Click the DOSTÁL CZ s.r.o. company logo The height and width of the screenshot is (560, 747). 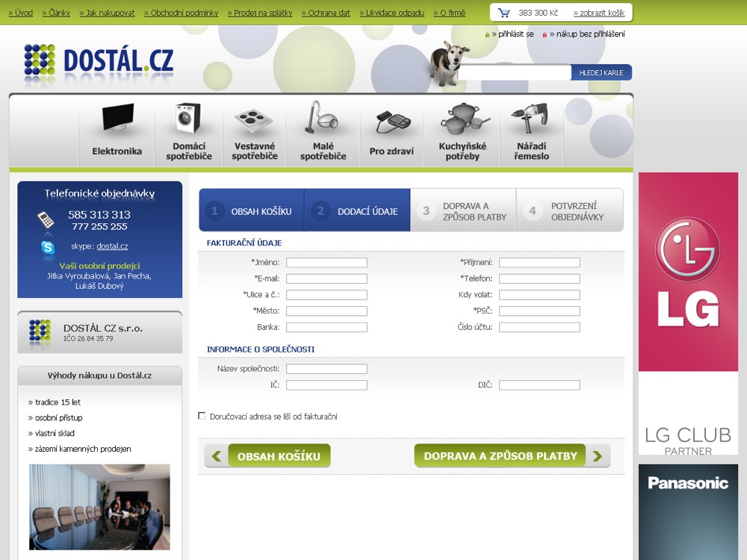40,331
